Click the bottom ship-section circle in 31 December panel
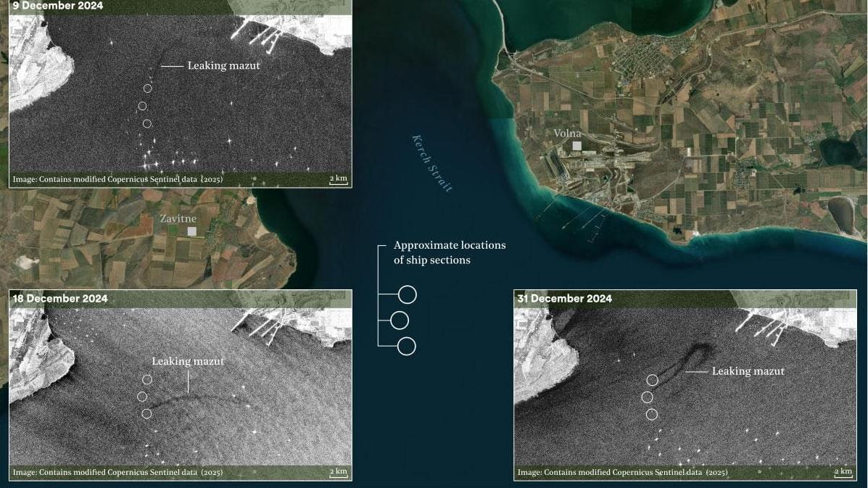868x488 pixels. tap(652, 415)
